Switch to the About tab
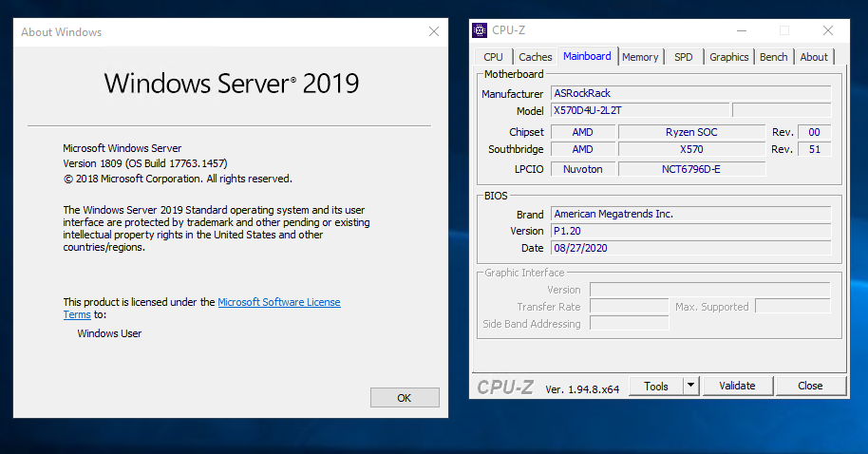 tap(813, 57)
